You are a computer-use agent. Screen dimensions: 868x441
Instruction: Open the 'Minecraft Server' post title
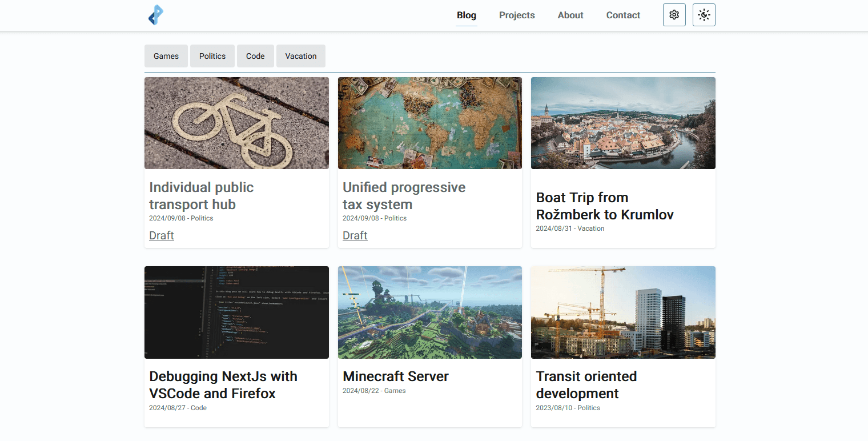396,376
